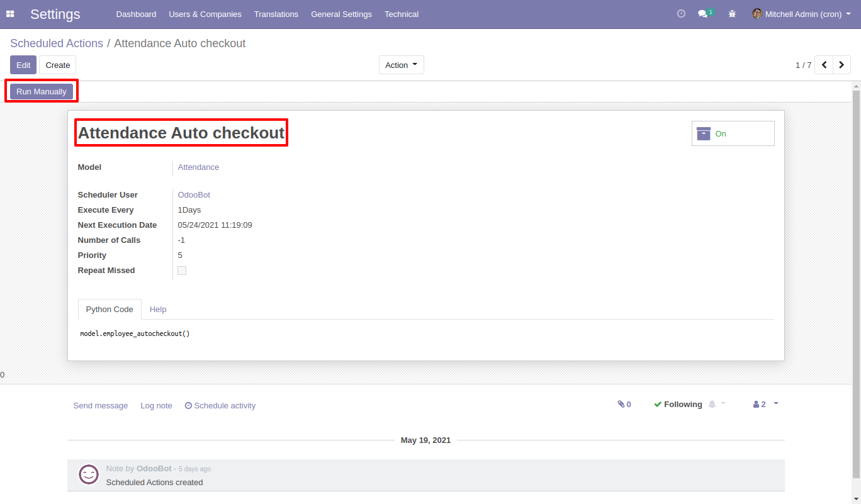Open the activities clock icon
This screenshot has height=504, width=861.
pos(681,14)
